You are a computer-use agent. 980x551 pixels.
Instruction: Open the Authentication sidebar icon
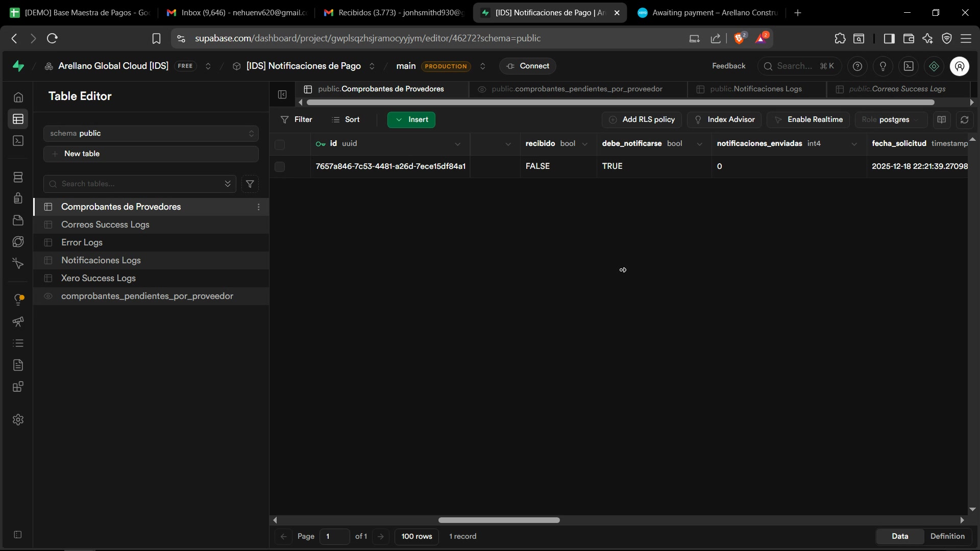[x=18, y=198]
